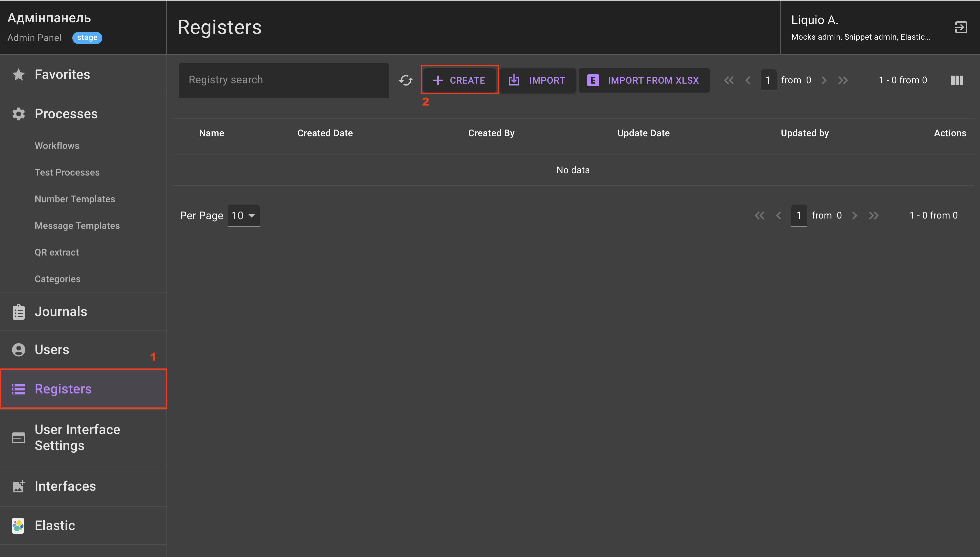The height and width of the screenshot is (557, 980).
Task: Go to first page in bottom pagination
Action: tap(759, 216)
